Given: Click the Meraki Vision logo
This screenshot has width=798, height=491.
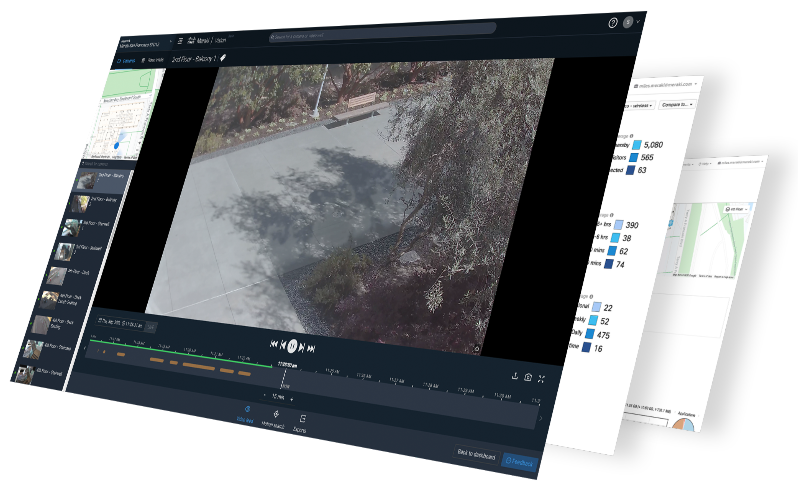Looking at the screenshot, I should pos(207,40).
